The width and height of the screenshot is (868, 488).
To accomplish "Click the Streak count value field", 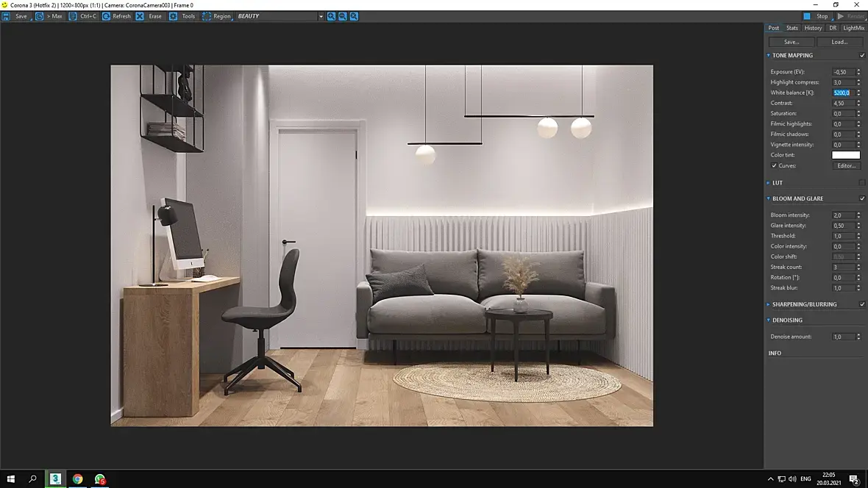I will [x=844, y=268].
